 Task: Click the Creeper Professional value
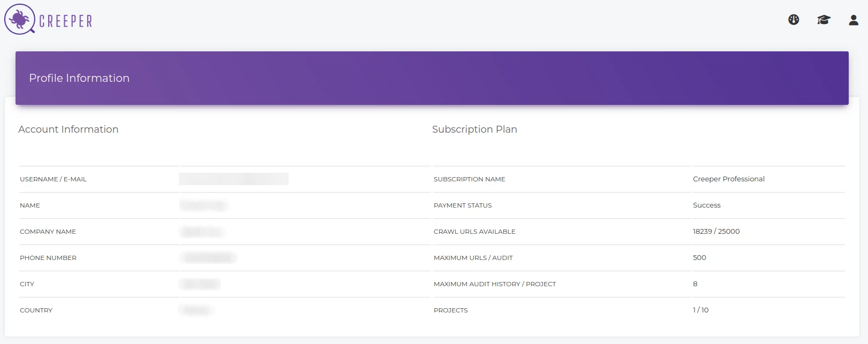729,179
